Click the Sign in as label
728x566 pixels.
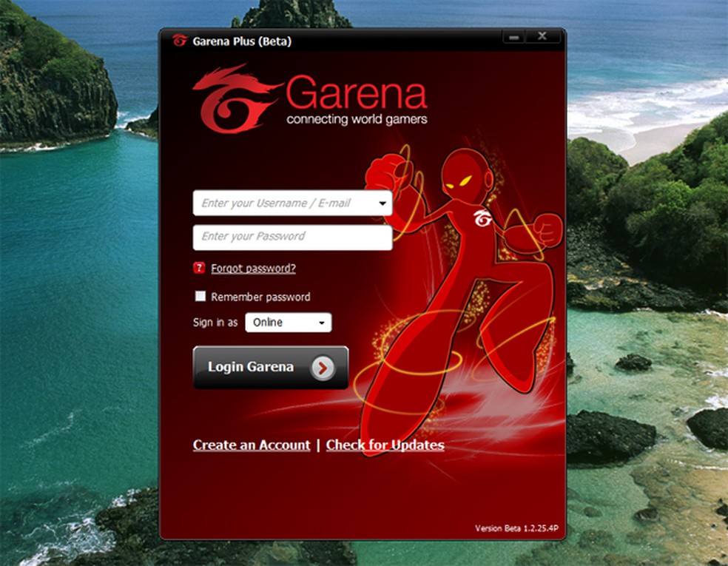[x=215, y=323]
